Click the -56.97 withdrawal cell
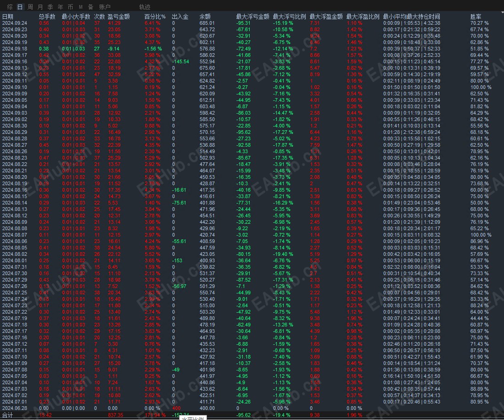 179,287
